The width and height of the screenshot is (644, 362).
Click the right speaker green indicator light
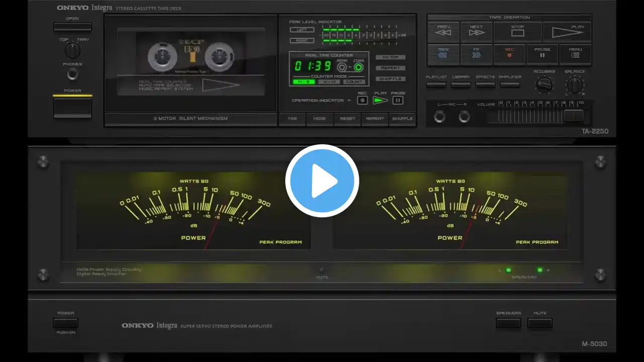[x=540, y=270]
